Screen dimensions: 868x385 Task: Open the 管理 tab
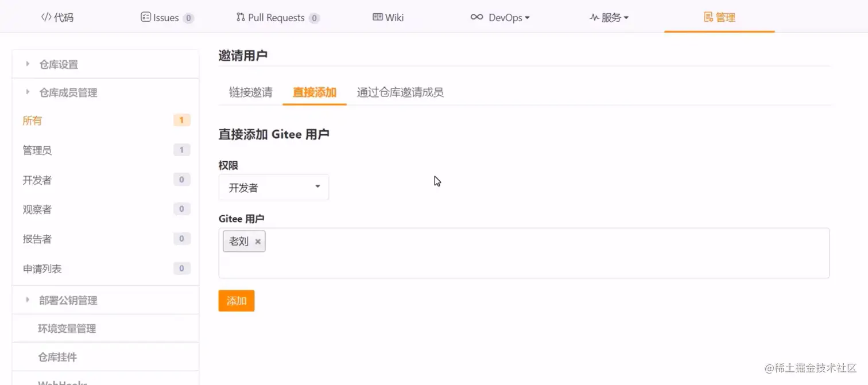[719, 17]
